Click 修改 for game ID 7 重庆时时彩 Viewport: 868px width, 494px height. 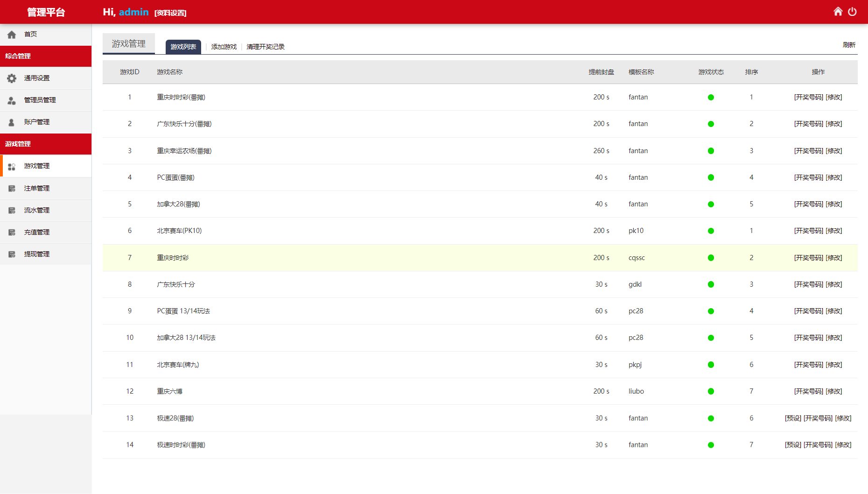coord(834,258)
